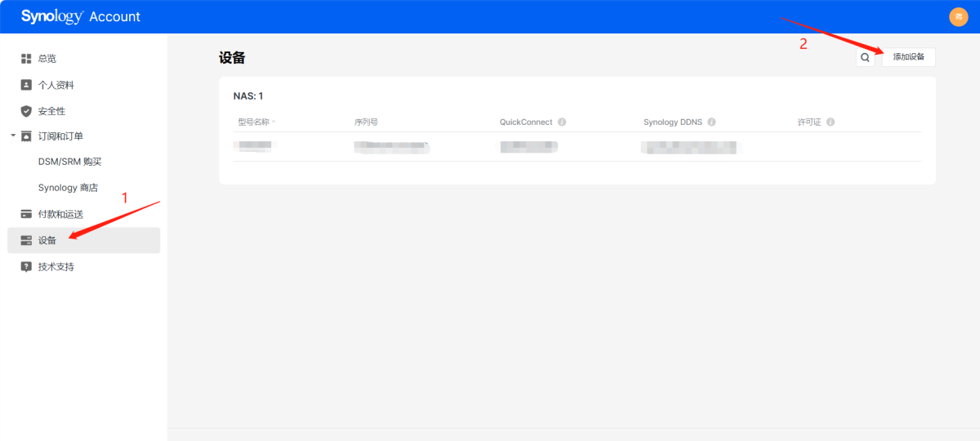Show the Synology DDNS info icon
Viewport: 980px width, 441px height.
click(x=711, y=122)
